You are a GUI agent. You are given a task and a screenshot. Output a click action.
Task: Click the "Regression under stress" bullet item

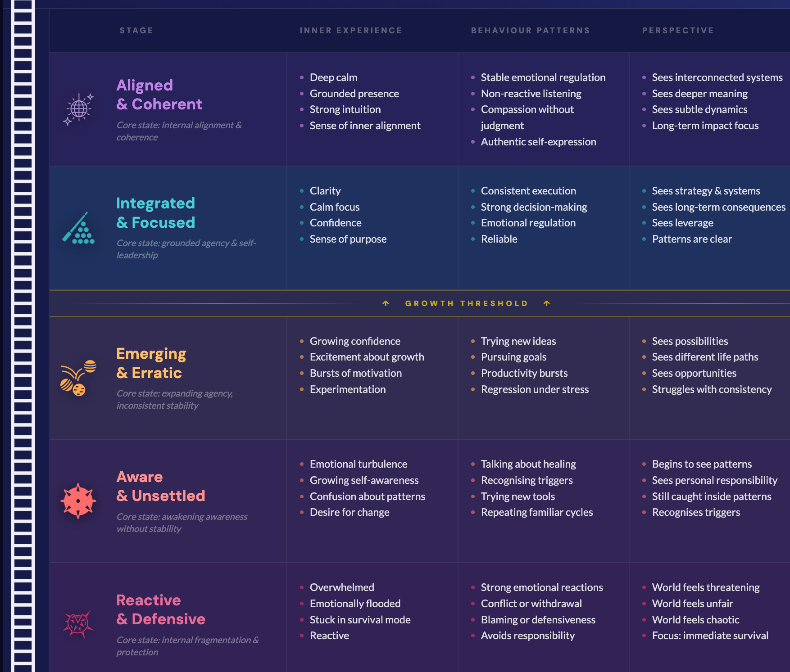(x=535, y=389)
